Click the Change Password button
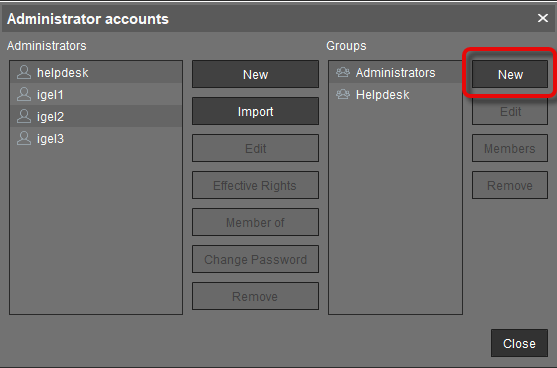The width and height of the screenshot is (557, 368). (x=255, y=259)
